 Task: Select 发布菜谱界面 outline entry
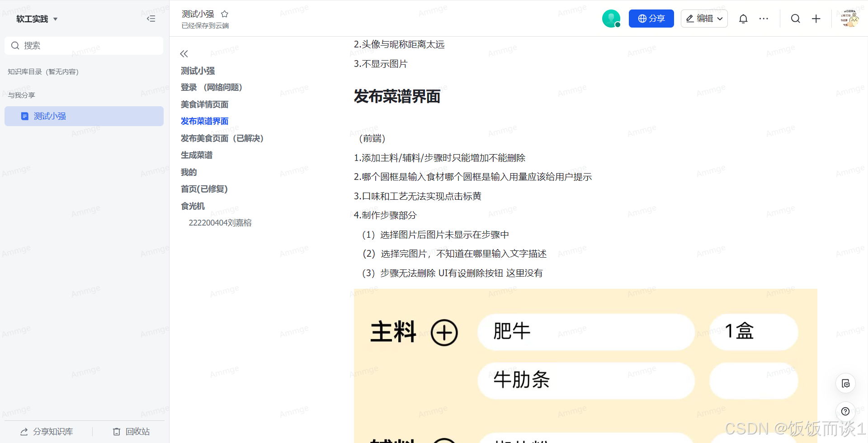click(205, 121)
